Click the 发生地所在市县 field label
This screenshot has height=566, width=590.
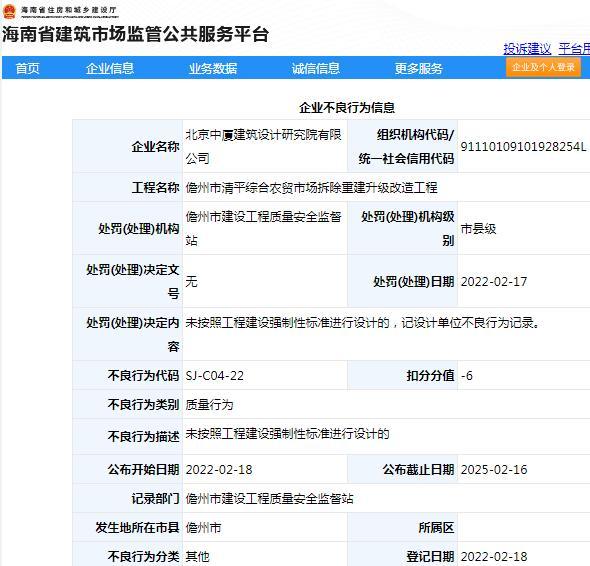pos(137,528)
